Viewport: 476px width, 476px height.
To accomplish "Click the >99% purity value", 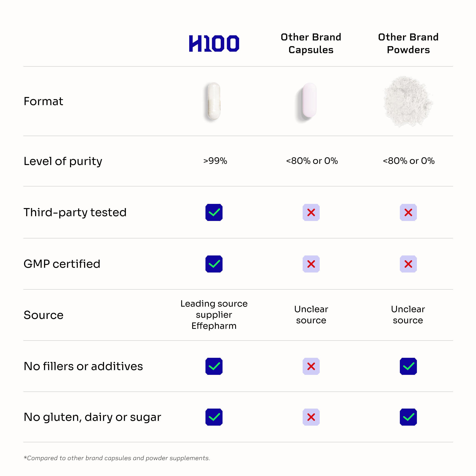I will click(215, 161).
